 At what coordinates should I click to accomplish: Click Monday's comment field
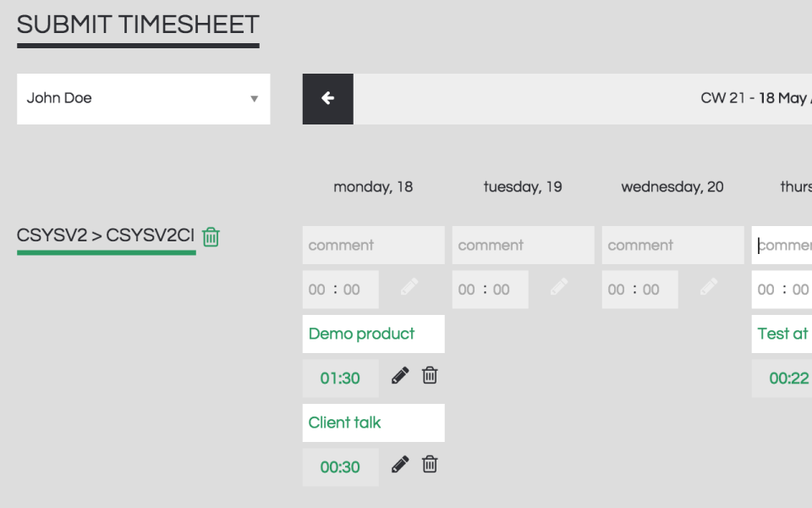373,245
